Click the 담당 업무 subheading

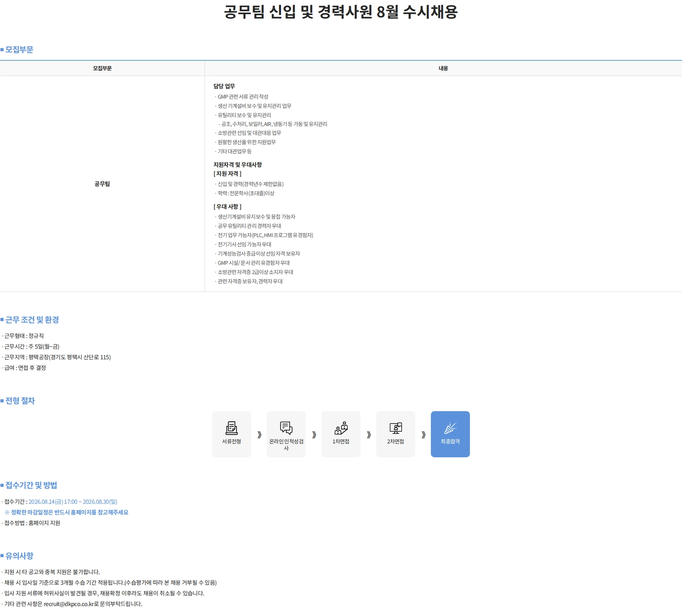tap(224, 86)
